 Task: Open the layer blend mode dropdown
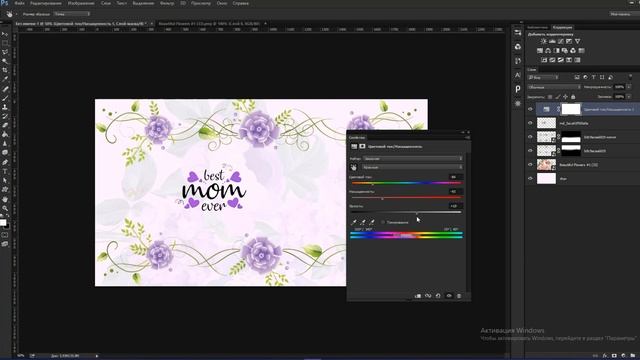pos(554,87)
